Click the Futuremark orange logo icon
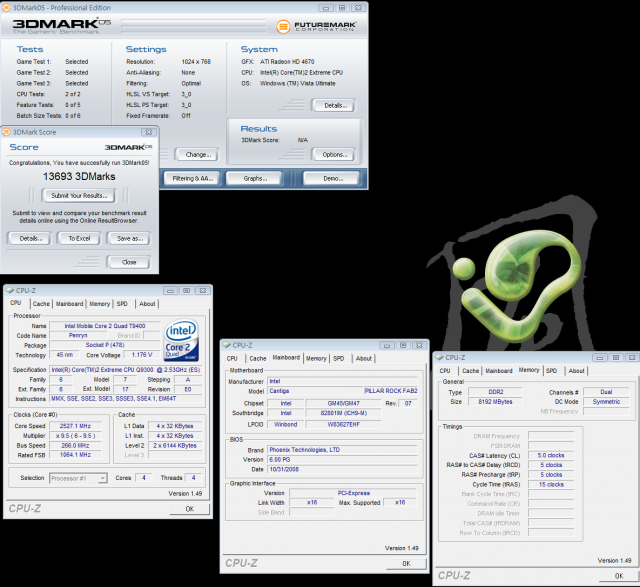 pyautogui.click(x=283, y=27)
